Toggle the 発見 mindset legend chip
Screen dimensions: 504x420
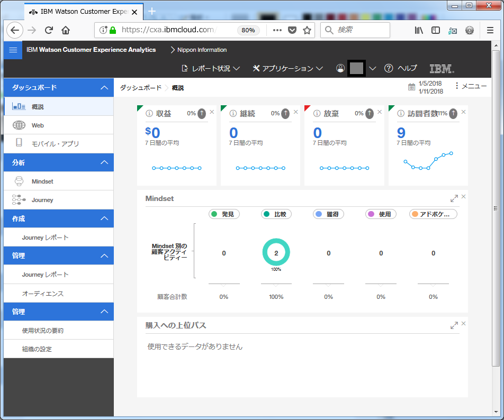click(224, 214)
